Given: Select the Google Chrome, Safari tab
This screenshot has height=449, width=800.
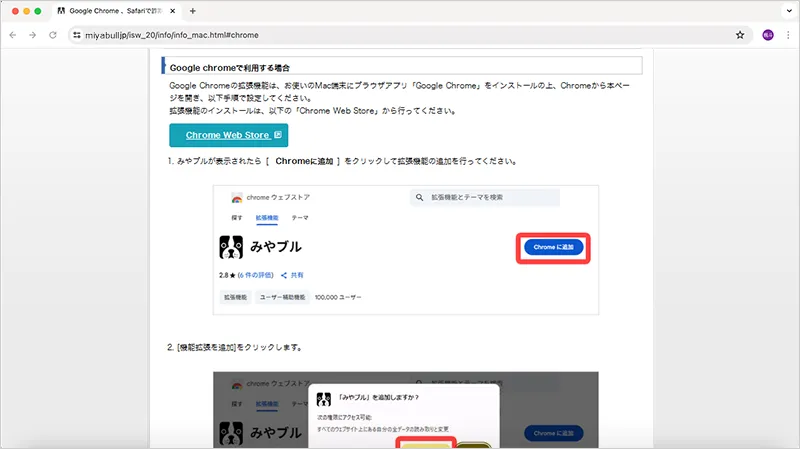Looking at the screenshot, I should (116, 11).
